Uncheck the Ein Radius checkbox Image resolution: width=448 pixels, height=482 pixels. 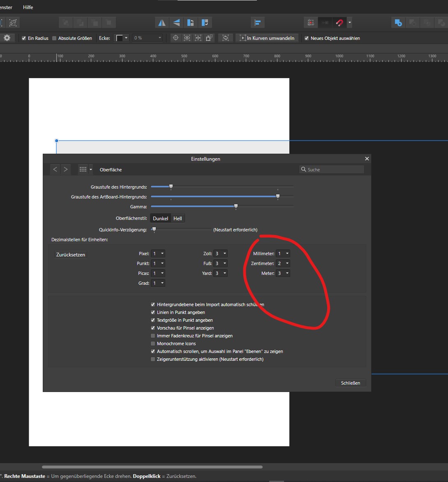pyautogui.click(x=24, y=38)
